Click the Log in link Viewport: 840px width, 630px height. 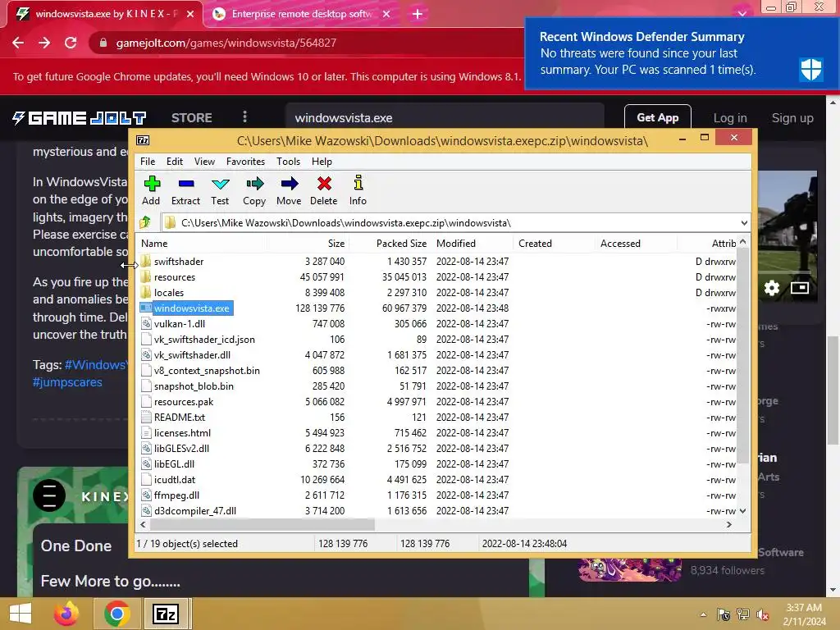click(x=729, y=118)
